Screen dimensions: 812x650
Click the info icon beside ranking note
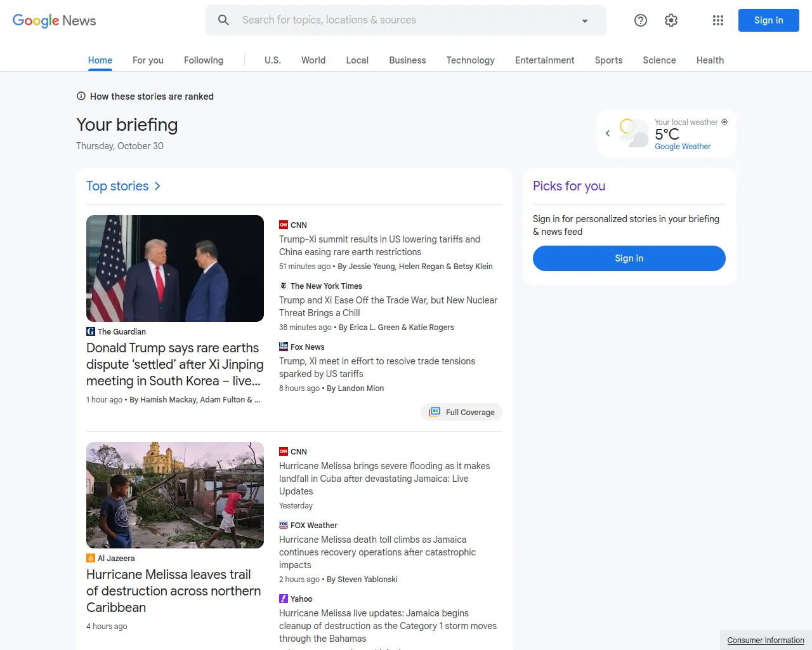click(x=81, y=96)
